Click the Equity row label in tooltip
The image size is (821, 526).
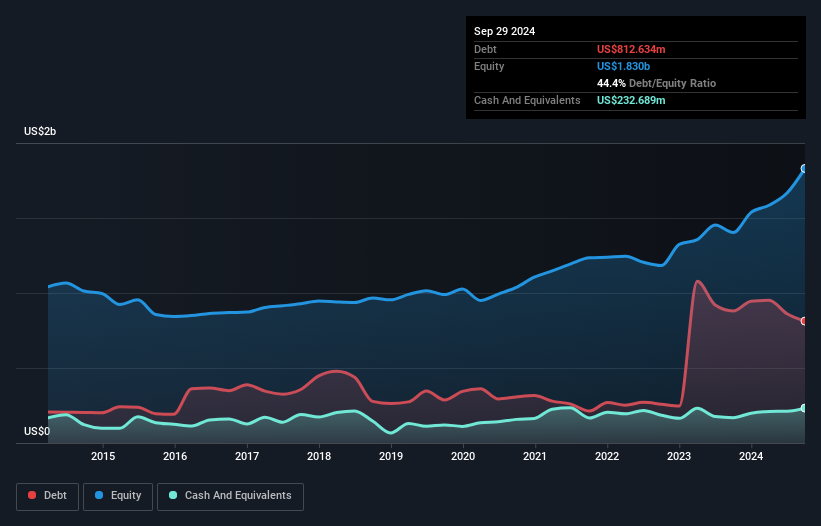489,66
